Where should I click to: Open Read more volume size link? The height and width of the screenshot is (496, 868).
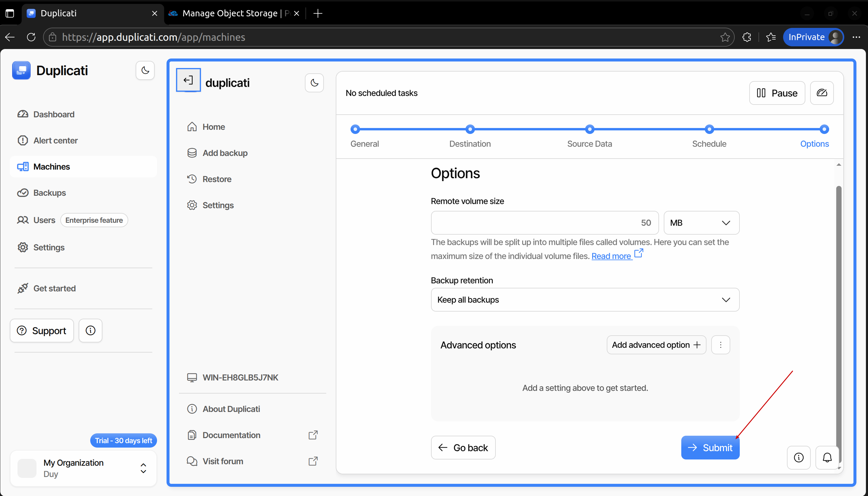(611, 256)
